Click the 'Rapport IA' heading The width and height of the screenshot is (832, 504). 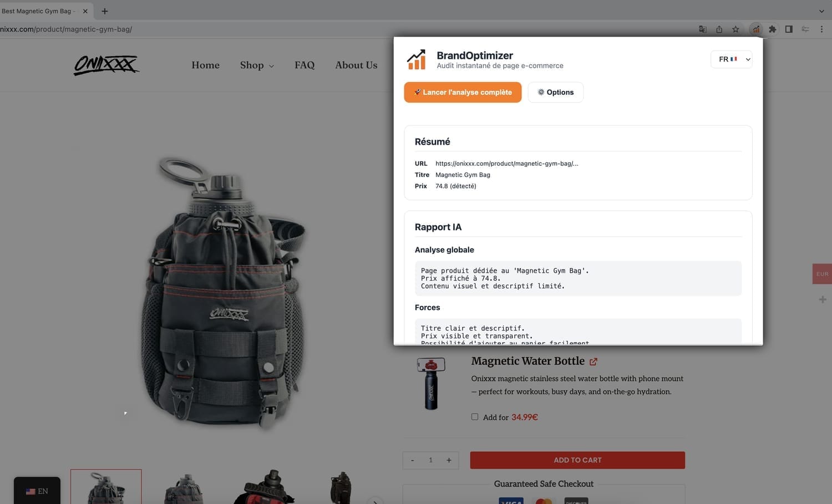pyautogui.click(x=438, y=227)
